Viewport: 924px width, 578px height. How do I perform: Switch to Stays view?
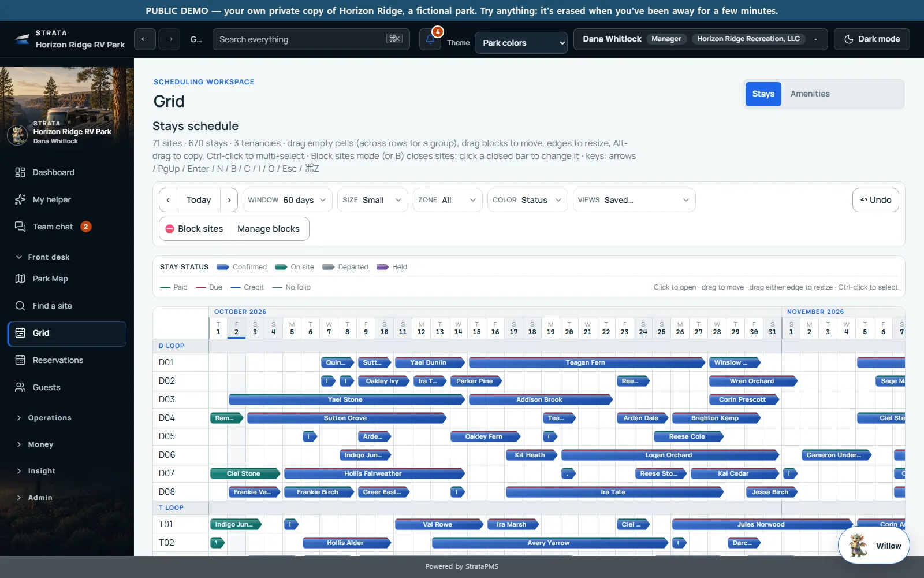pos(763,94)
